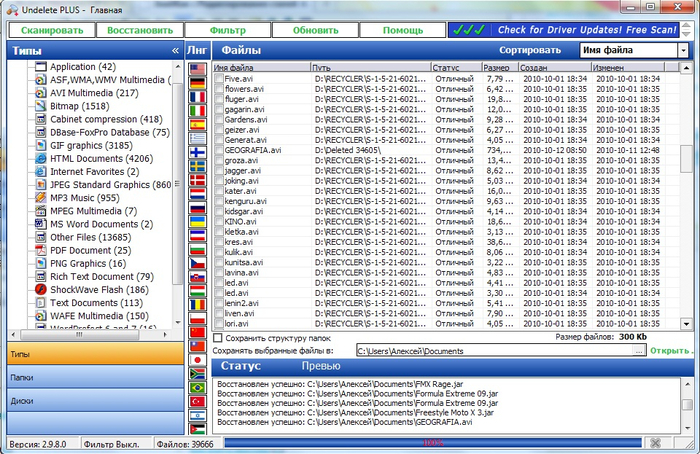Viewport: 700px width, 454px height.
Task: Click the Восстановить button
Action: pyautogui.click(x=140, y=30)
